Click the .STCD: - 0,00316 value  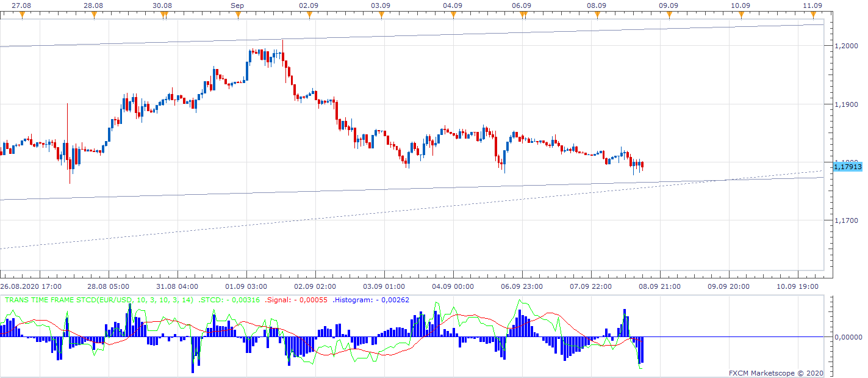230,300
